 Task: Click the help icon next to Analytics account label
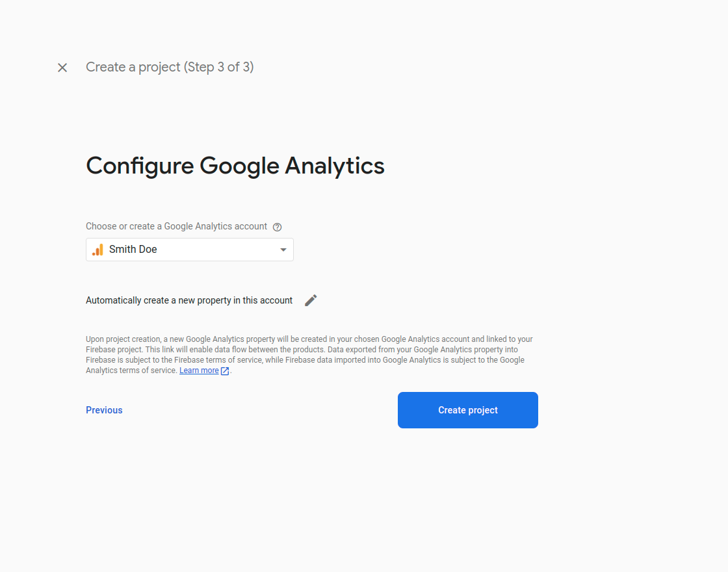(277, 226)
